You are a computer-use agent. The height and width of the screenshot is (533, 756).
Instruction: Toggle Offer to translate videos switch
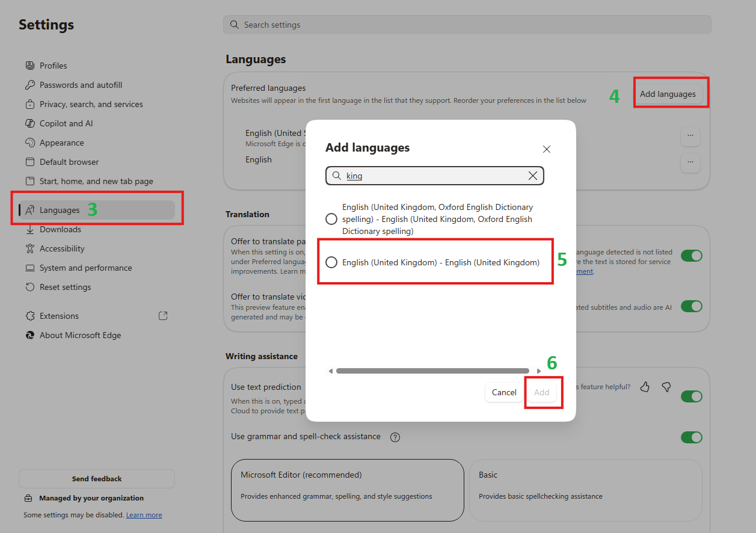[691, 306]
